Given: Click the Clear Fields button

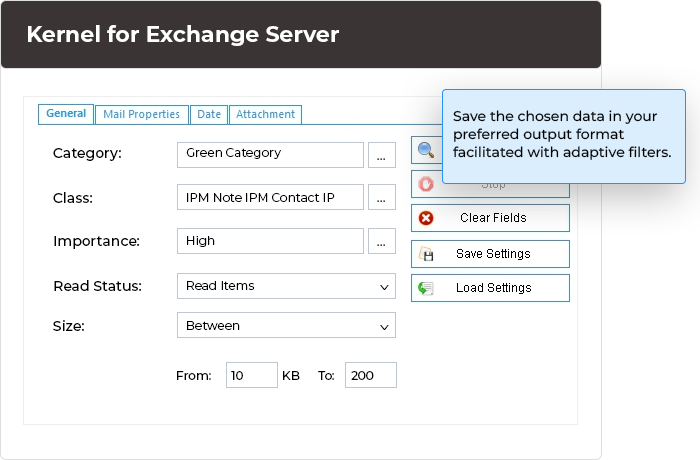Looking at the screenshot, I should tap(490, 218).
